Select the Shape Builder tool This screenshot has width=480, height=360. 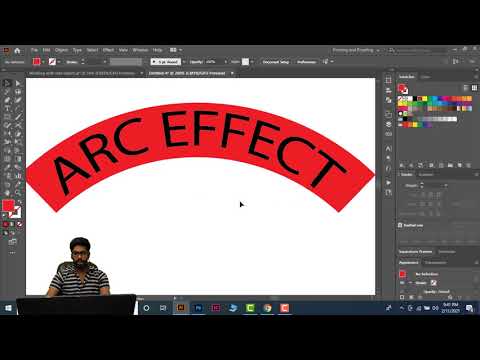(7, 151)
